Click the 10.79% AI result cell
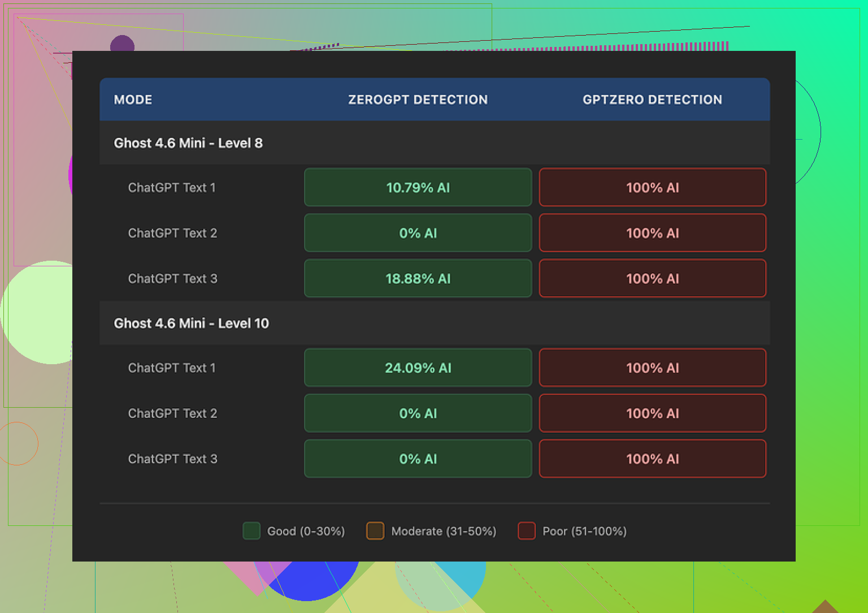The height and width of the screenshot is (613, 868). (x=418, y=188)
